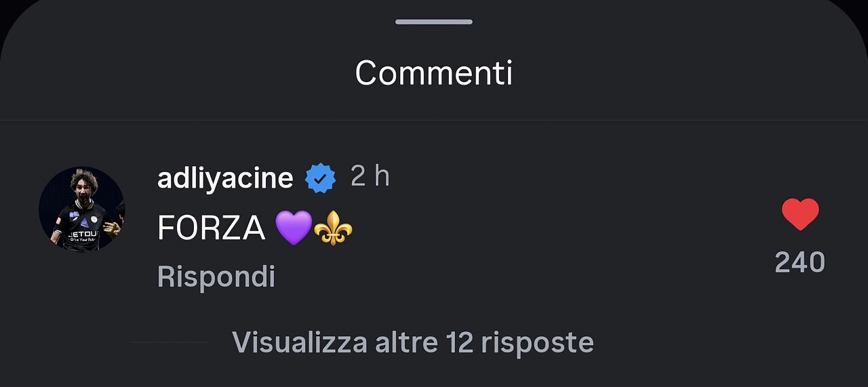Tap the golden fleur-de-lis emoji
The width and height of the screenshot is (868, 387).
(333, 228)
